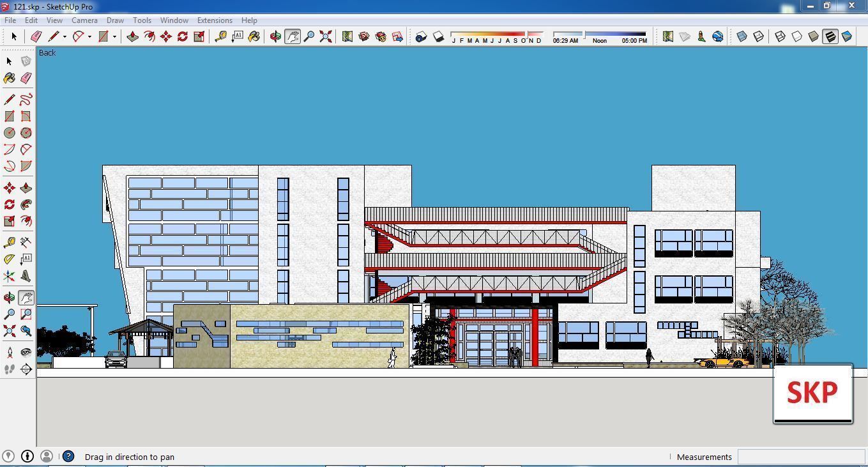Toggle Back Edges style
The image size is (868, 467).
758,36
